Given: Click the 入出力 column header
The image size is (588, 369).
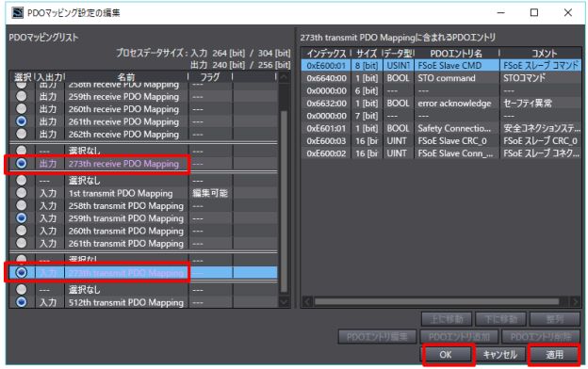Looking at the screenshot, I should pyautogui.click(x=50, y=77).
